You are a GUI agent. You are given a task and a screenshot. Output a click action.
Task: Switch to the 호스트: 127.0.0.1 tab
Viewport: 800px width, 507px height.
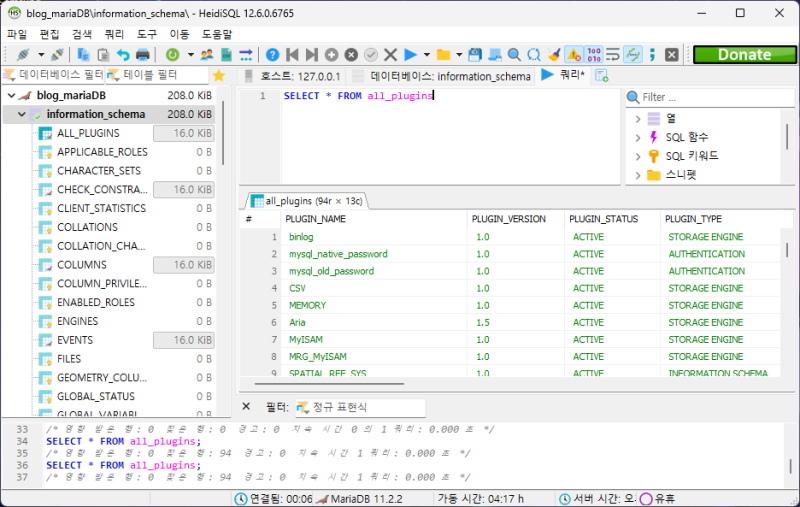[292, 76]
